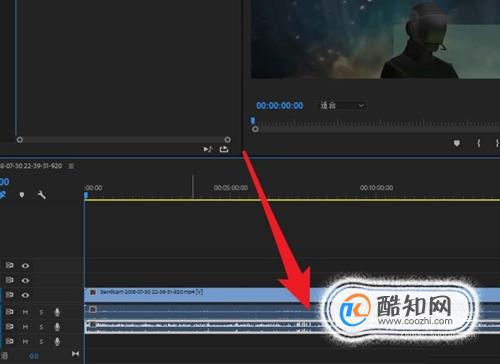Viewport: 500px width, 364px height.
Task: Toggle sync lock on the top video track
Action: point(9,265)
